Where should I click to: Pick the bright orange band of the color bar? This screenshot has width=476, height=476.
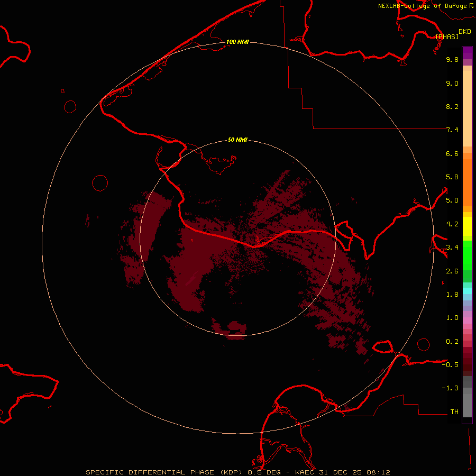pyautogui.click(x=467, y=183)
